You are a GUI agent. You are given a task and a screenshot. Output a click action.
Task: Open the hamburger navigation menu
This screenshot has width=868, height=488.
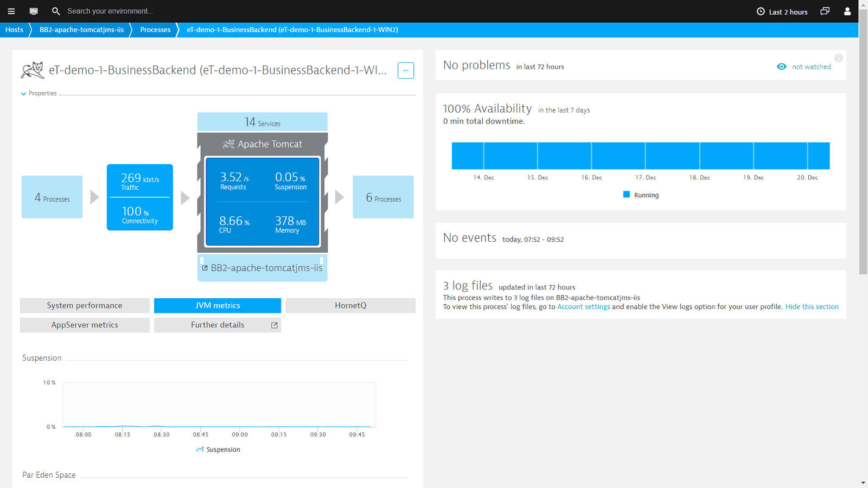[11, 11]
